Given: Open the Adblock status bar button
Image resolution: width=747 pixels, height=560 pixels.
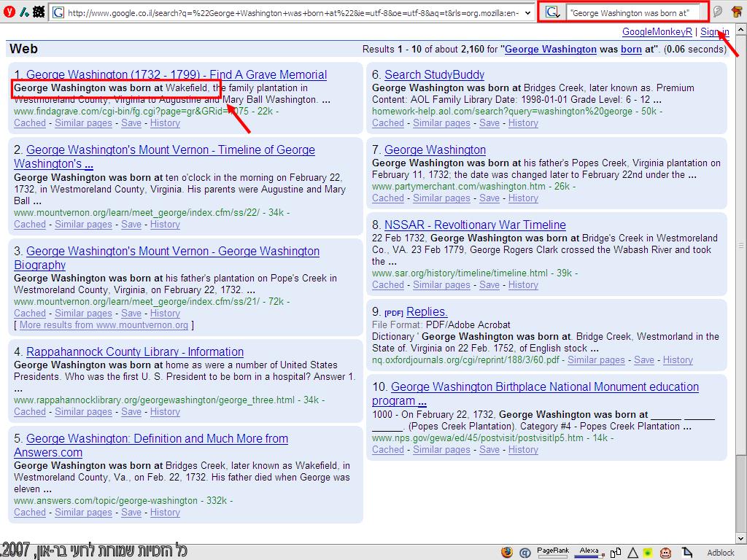Looking at the screenshot, I should tap(720, 553).
